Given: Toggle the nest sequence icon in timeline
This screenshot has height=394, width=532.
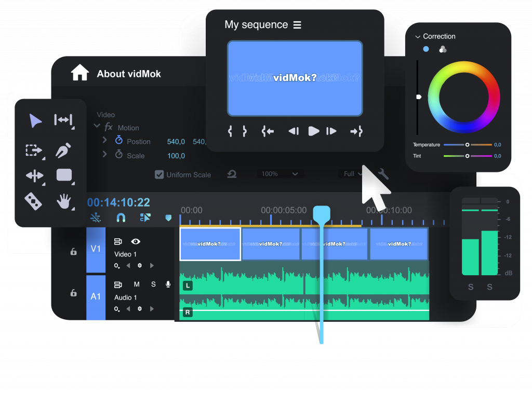Looking at the screenshot, I should (96, 218).
